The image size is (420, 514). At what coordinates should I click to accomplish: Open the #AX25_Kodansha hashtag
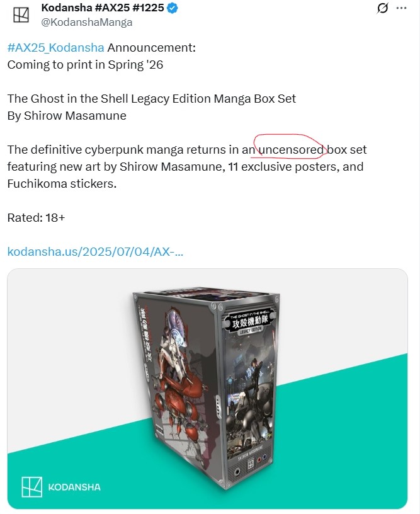pos(55,48)
